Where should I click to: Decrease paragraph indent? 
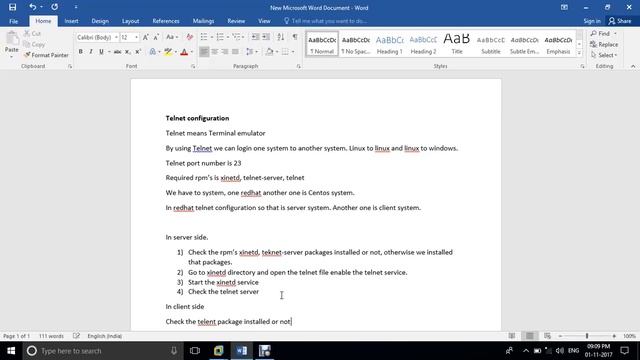click(256, 37)
